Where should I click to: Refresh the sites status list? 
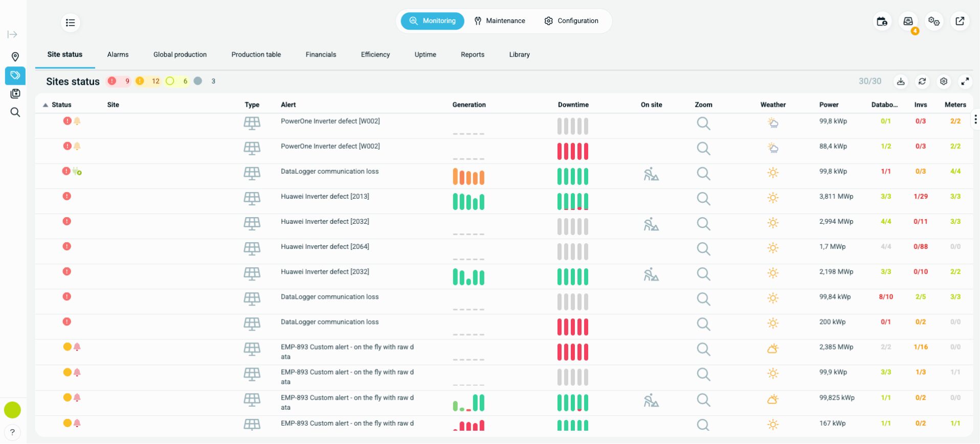click(x=922, y=81)
